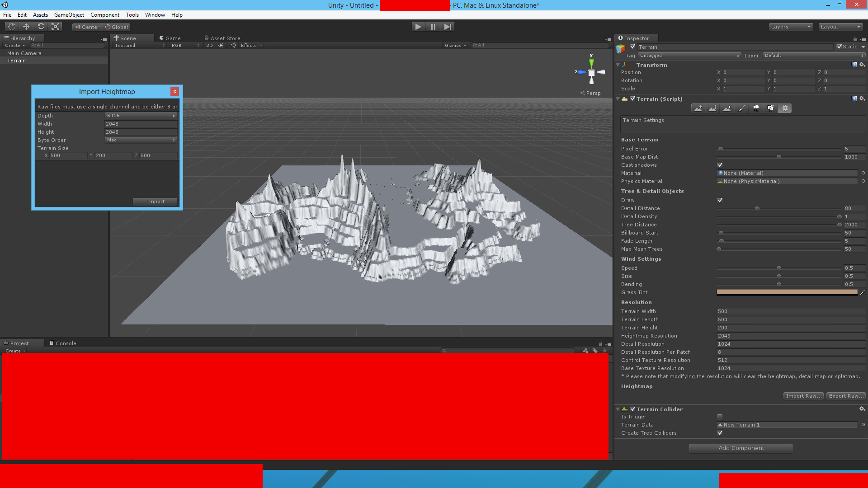Toggle Draw trees and details checkbox

coord(720,200)
